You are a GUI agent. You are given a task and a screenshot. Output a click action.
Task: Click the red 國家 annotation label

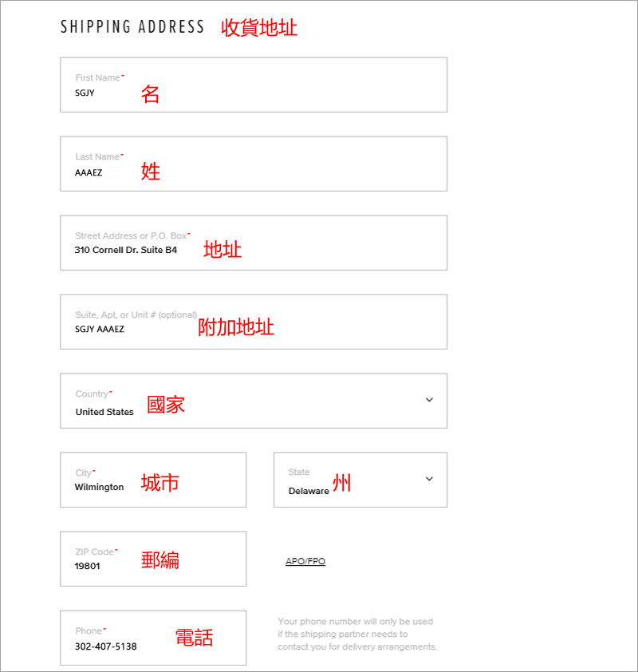click(x=166, y=405)
